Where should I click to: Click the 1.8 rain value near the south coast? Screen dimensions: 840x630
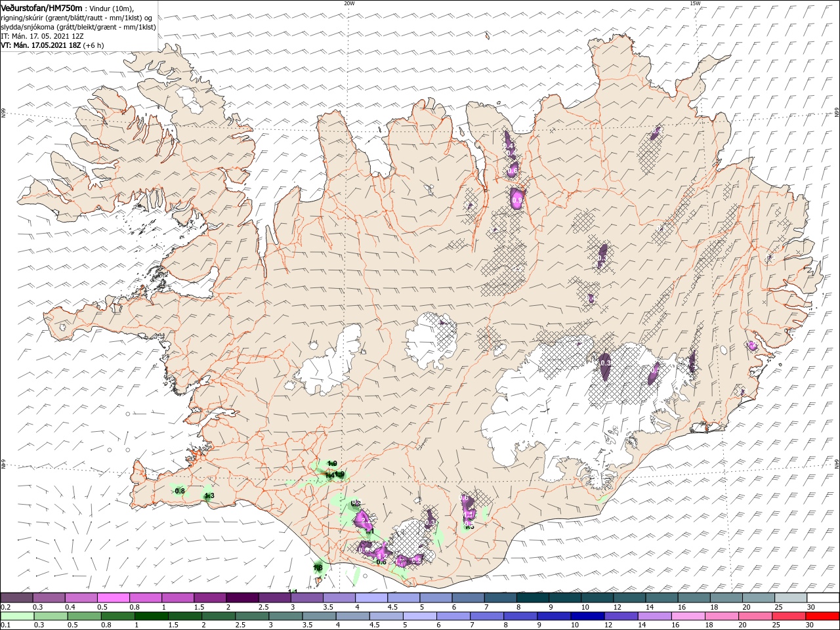click(x=318, y=568)
